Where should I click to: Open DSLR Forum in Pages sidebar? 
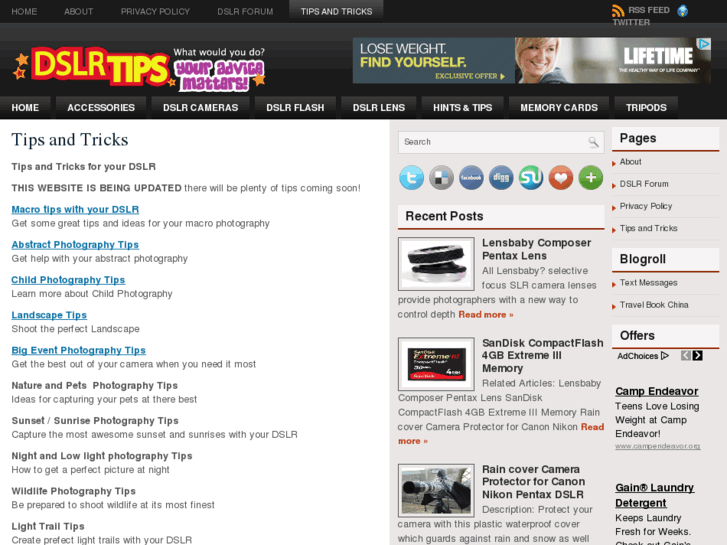click(644, 184)
